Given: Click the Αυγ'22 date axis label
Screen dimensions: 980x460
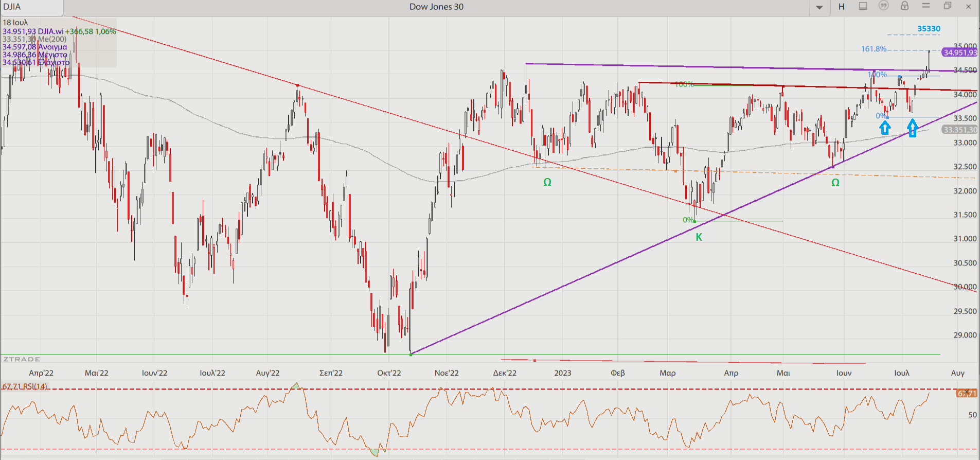Looking at the screenshot, I should pos(268,373).
